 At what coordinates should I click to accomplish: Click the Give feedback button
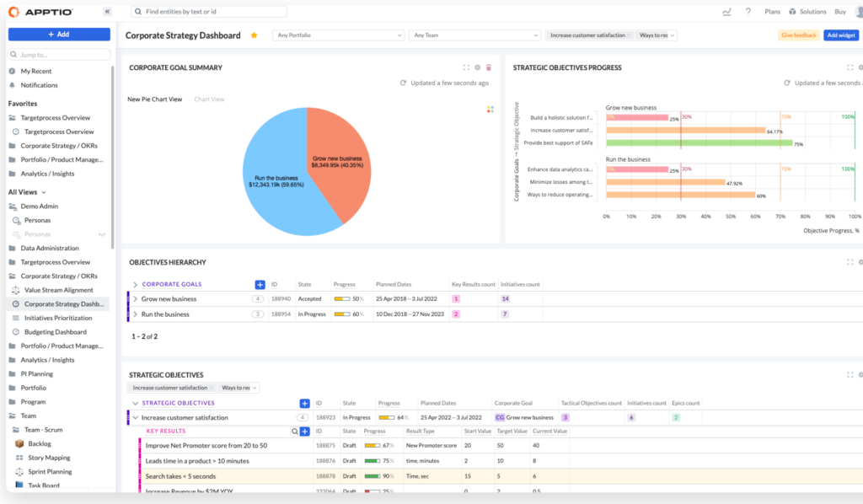(798, 35)
